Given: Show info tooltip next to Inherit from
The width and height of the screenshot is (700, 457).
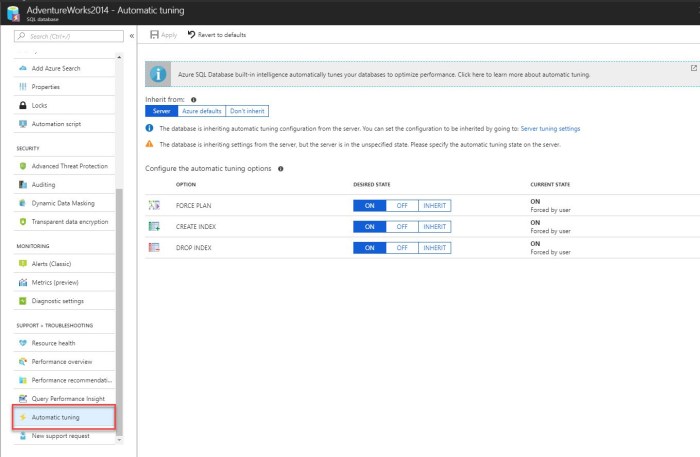Looking at the screenshot, I should point(193,100).
